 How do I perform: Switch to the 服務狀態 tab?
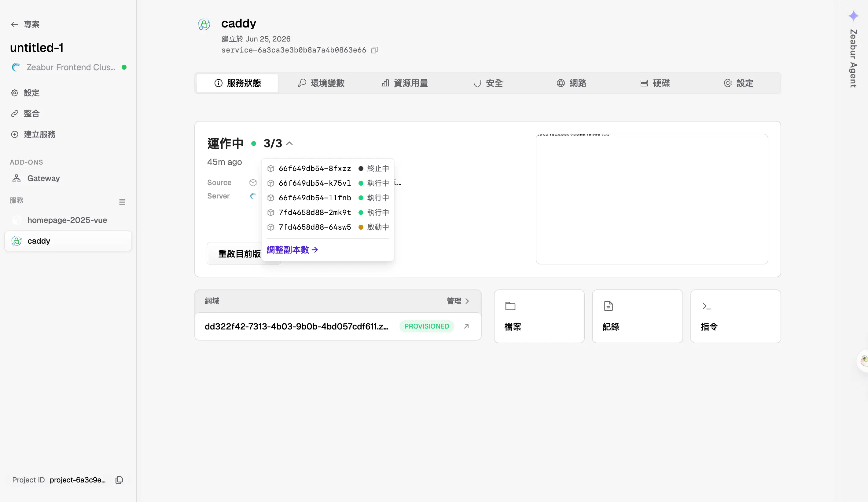click(x=237, y=83)
